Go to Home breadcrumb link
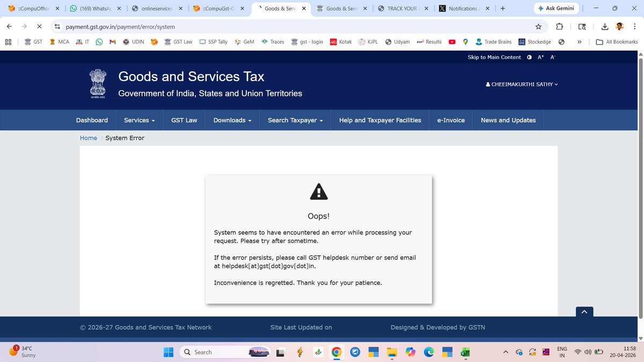 tap(89, 138)
